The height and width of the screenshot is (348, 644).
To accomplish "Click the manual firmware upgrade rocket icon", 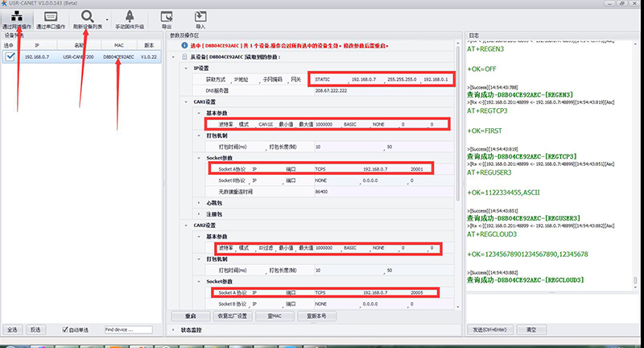I will pos(130,16).
